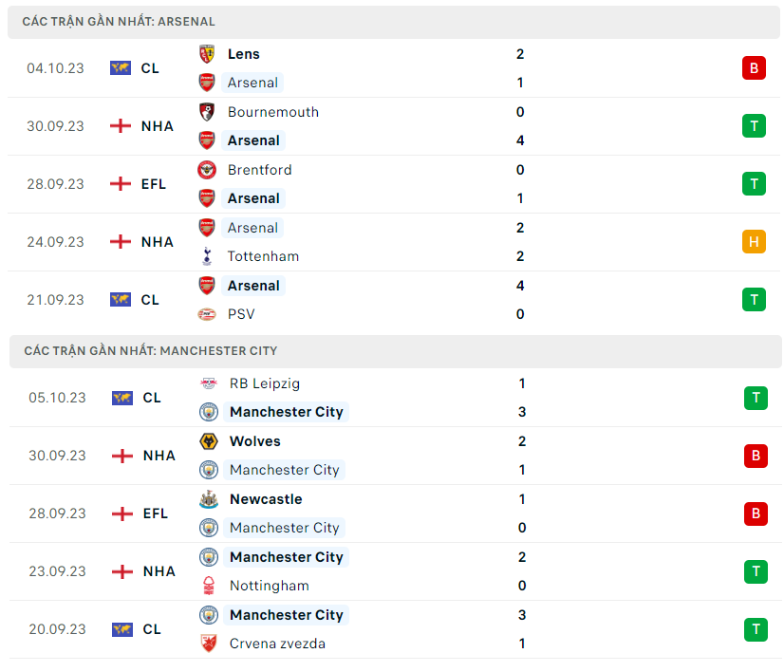This screenshot has width=784, height=672.
Task: Open the Bournemouth team link
Action: [272, 112]
